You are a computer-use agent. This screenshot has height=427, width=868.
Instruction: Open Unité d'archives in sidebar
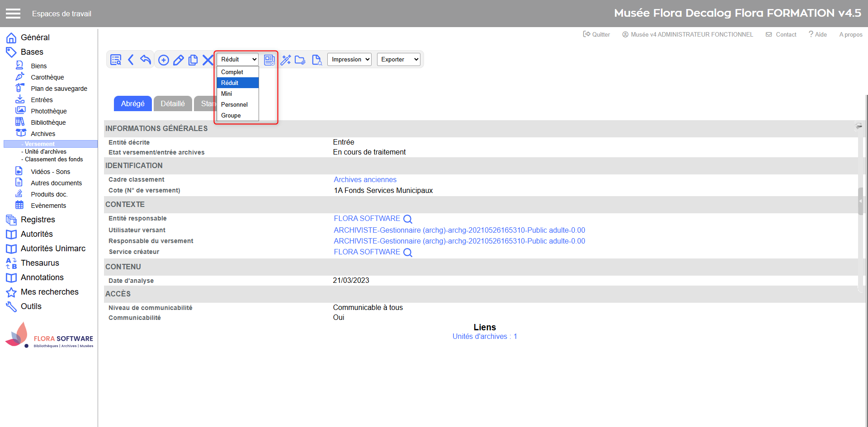(46, 152)
